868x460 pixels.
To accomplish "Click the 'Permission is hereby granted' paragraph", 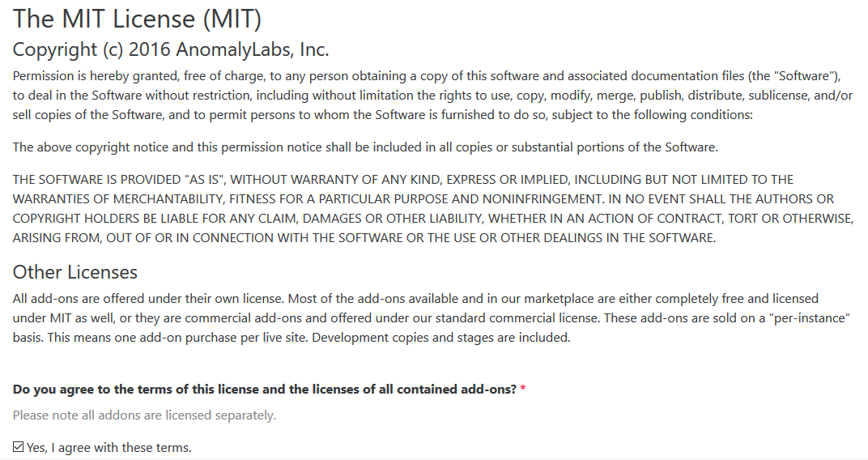I will point(433,96).
